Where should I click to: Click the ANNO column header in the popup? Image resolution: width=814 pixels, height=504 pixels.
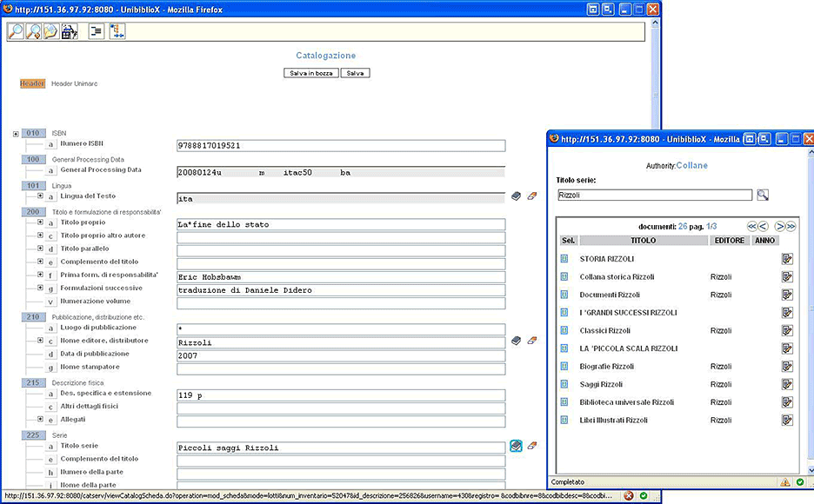click(x=764, y=241)
